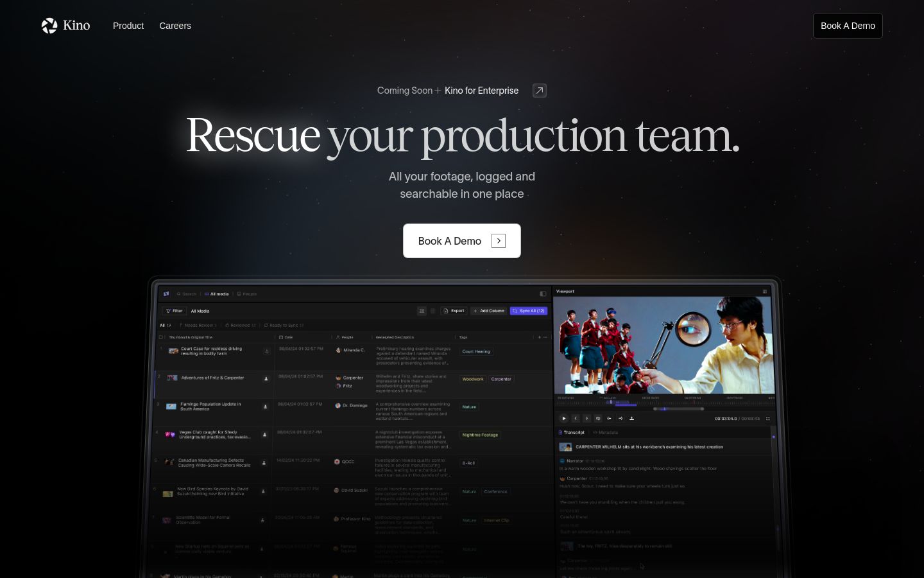Click the Court Hearing tag
Viewport: 924px width, 578px height.
pos(476,351)
